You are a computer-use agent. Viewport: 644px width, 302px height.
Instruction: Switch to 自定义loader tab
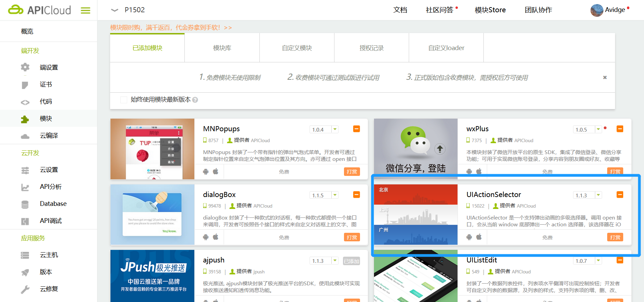[446, 48]
